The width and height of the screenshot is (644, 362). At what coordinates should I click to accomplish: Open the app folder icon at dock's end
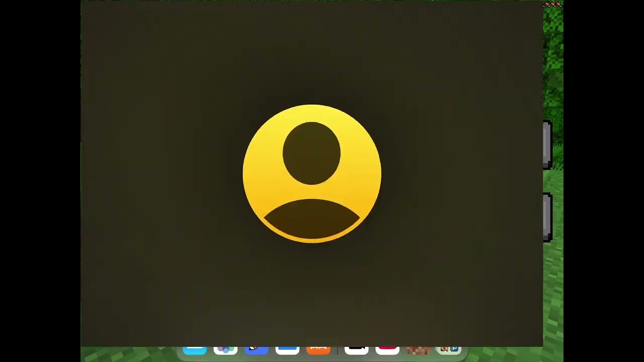click(x=449, y=350)
